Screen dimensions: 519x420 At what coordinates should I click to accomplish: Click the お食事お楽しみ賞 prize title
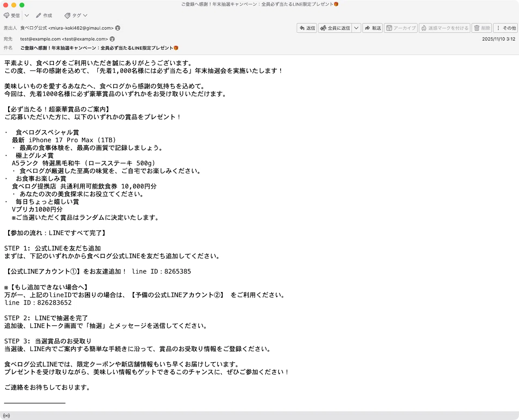coord(41,179)
